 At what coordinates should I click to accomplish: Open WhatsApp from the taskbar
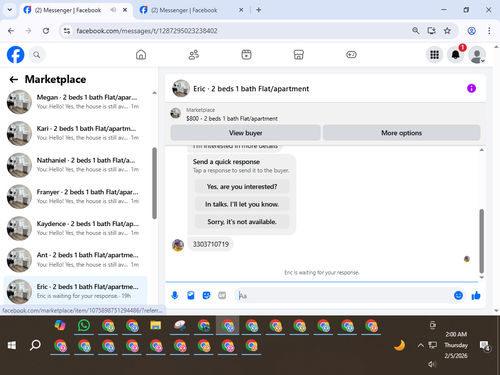(x=84, y=325)
